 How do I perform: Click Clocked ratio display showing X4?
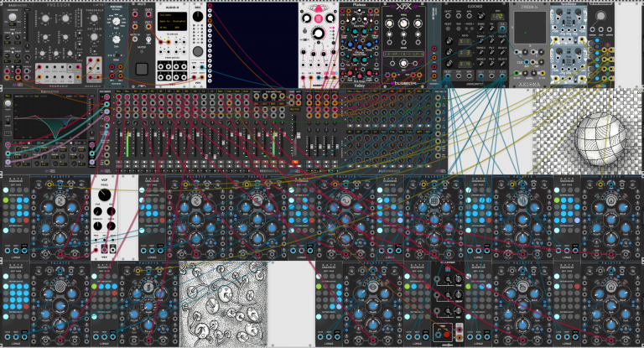(465, 64)
